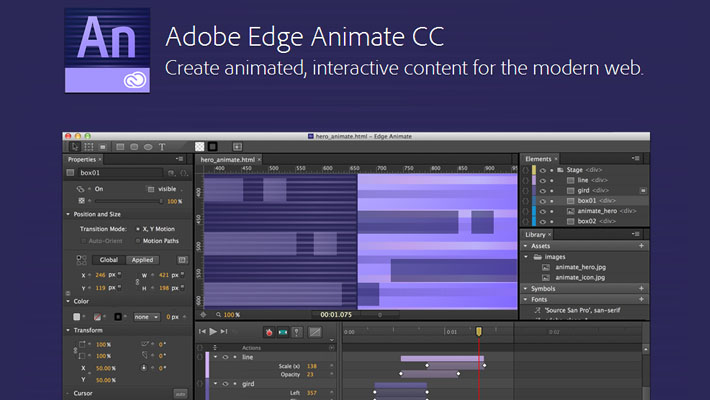
Task: Add a new asset with plus icon
Action: tap(641, 246)
